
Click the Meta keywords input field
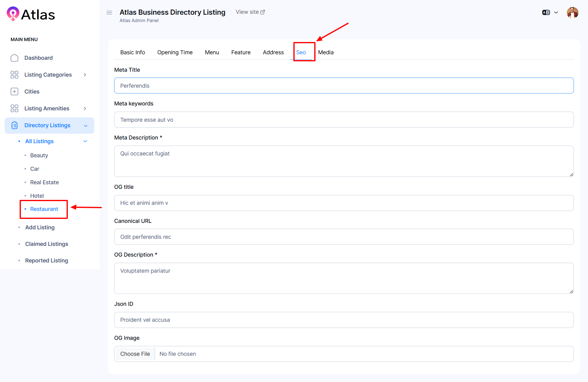point(344,120)
